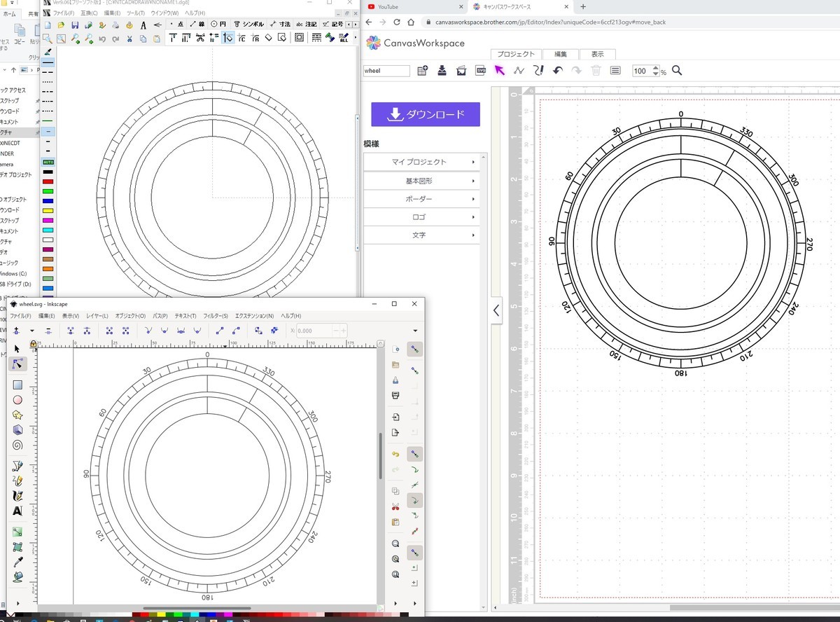Image resolution: width=840 pixels, height=622 pixels.
Task: Expand the マイプロジェクト pattern category
Action: click(421, 163)
